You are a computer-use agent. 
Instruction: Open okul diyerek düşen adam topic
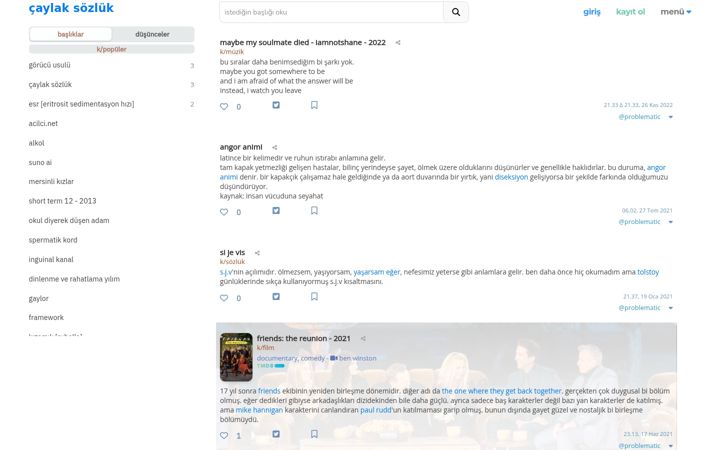tap(69, 220)
